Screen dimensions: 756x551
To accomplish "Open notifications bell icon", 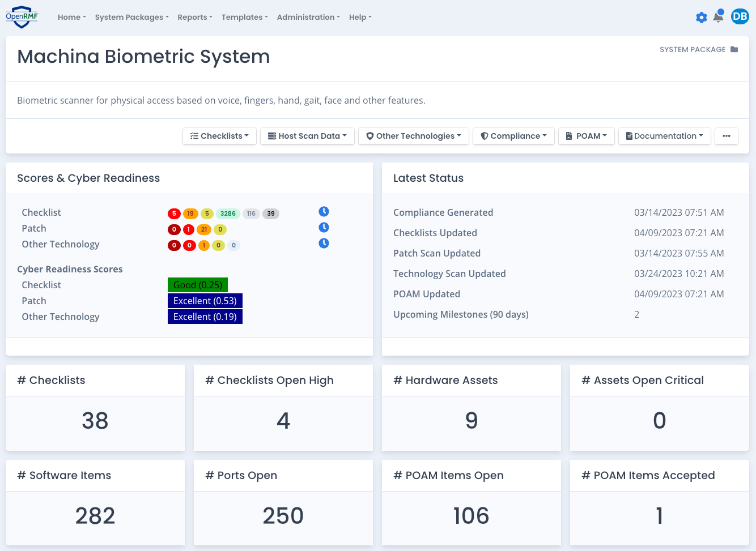I will 718,17.
